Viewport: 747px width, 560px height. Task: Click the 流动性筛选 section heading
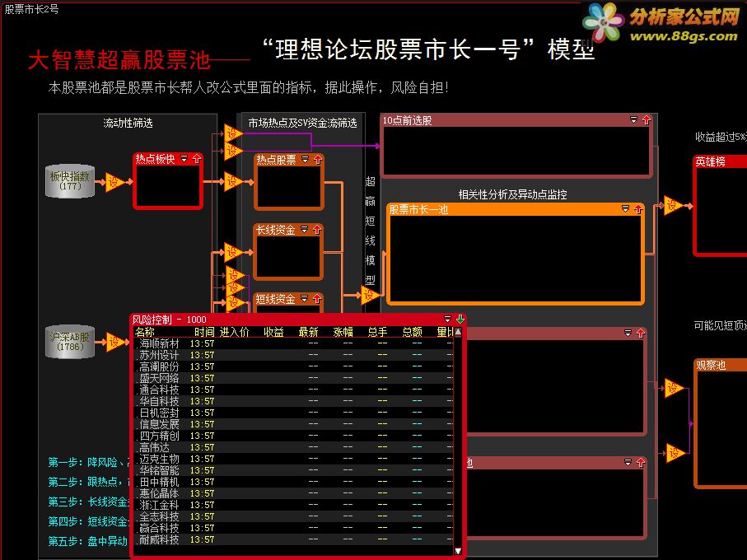pyautogui.click(x=128, y=123)
